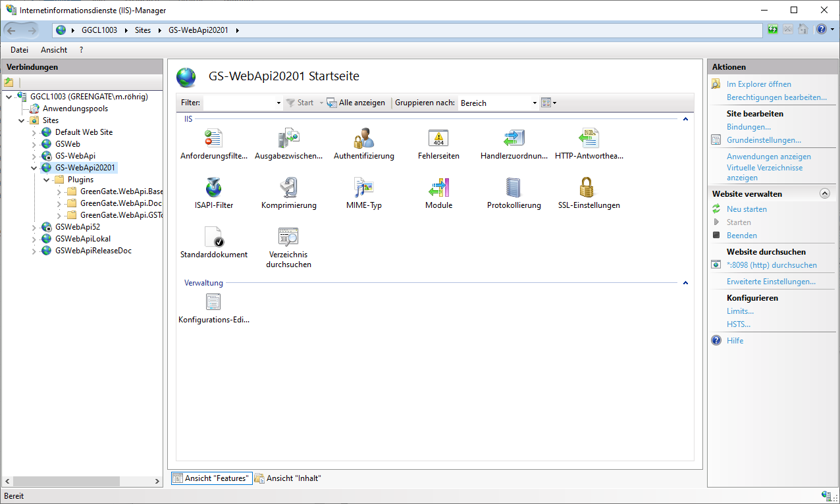Click Virtuelle Verzeichnisse anzeigen link
This screenshot has width=840, height=504.
[x=764, y=172]
